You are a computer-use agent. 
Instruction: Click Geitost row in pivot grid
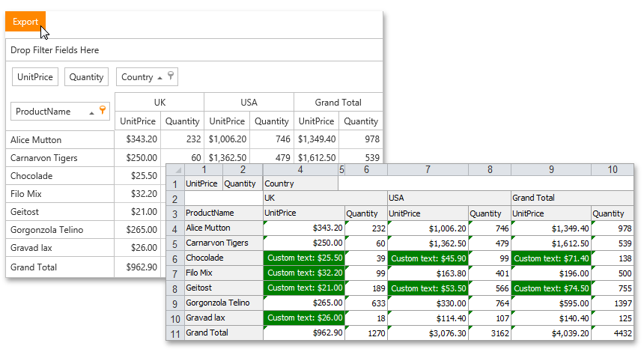[x=60, y=212]
